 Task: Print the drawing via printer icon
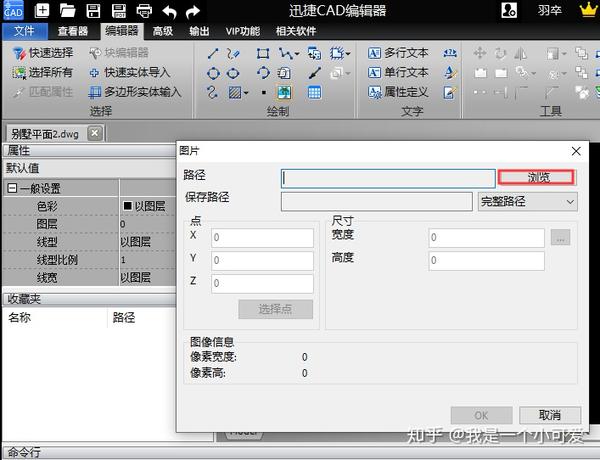(144, 11)
